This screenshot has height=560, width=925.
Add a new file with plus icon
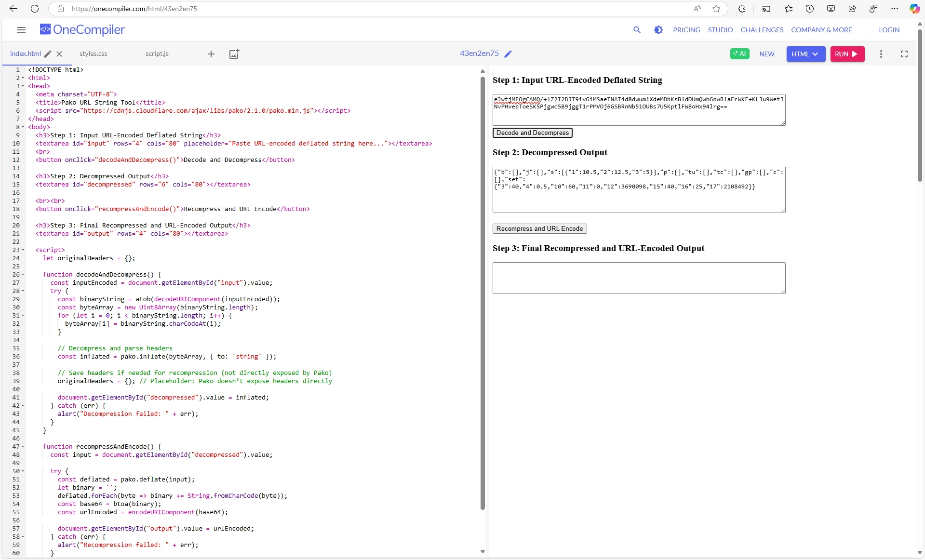tap(211, 54)
